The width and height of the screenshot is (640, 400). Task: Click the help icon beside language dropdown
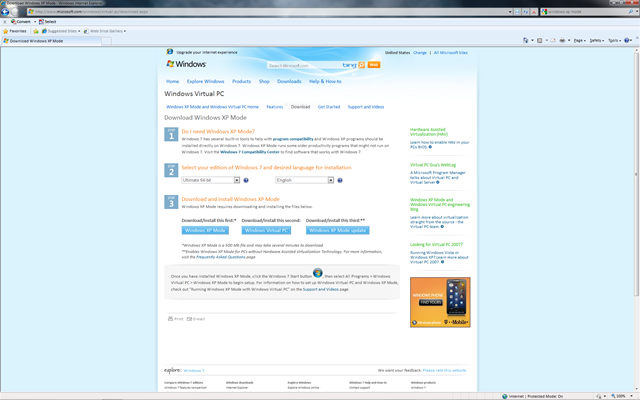tap(340, 180)
